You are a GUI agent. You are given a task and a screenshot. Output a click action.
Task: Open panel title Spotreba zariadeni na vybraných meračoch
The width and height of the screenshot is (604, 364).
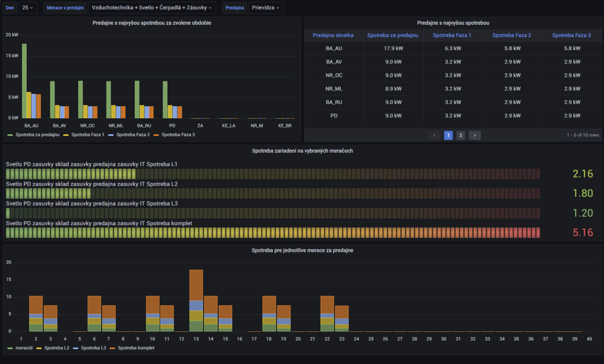301,151
